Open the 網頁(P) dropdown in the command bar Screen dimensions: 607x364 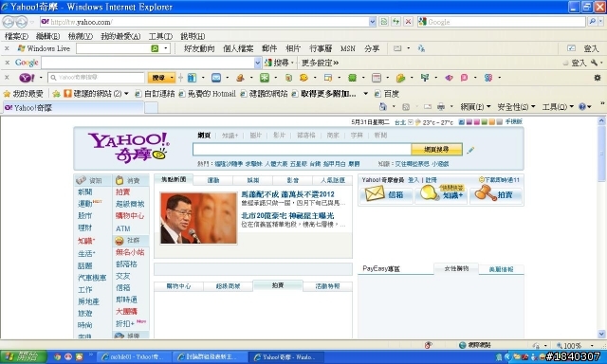coord(475,106)
